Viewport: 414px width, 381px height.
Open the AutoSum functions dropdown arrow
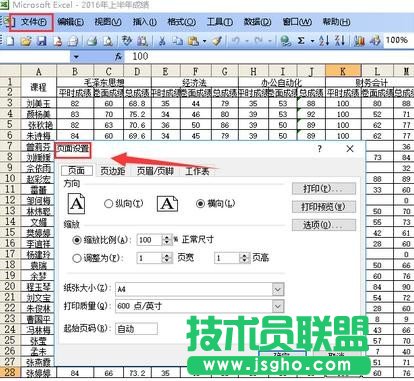coord(312,41)
